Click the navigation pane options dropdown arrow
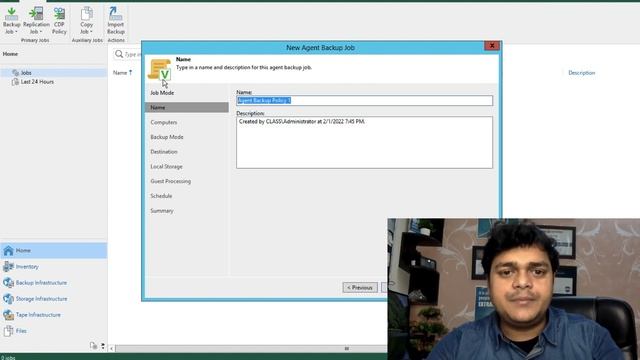The height and width of the screenshot is (360, 640). click(103, 346)
